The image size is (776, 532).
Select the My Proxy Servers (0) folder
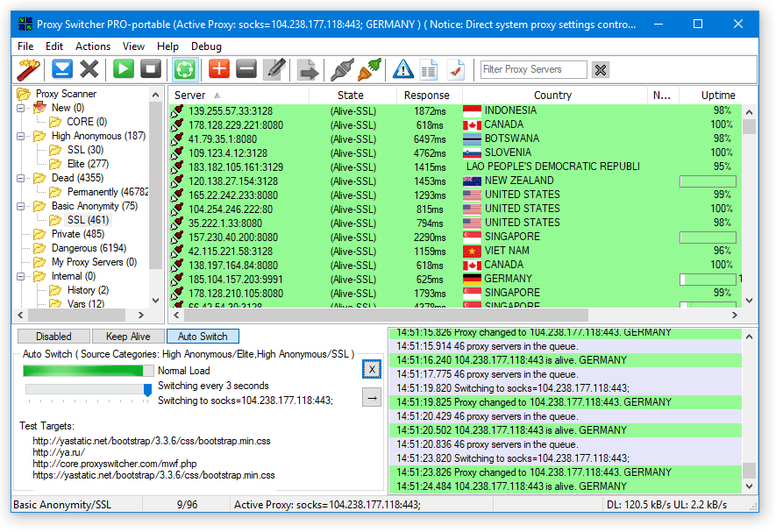[94, 262]
